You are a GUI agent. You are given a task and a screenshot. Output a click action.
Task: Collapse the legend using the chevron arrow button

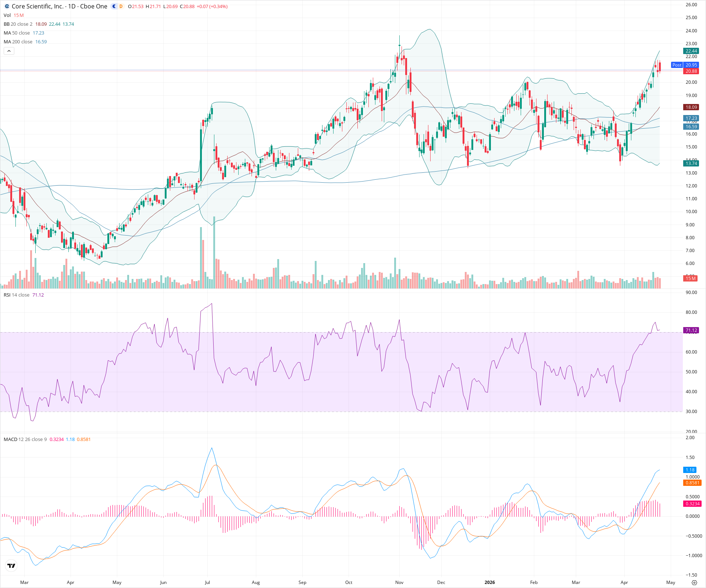point(8,51)
